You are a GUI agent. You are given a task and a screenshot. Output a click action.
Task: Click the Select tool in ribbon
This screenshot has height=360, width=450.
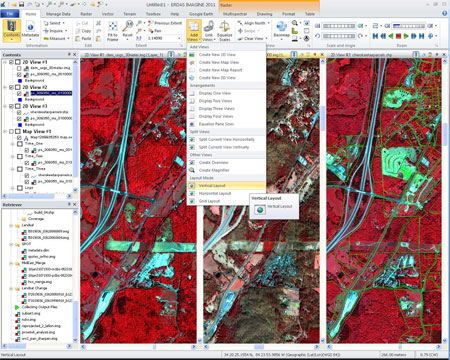(x=52, y=23)
